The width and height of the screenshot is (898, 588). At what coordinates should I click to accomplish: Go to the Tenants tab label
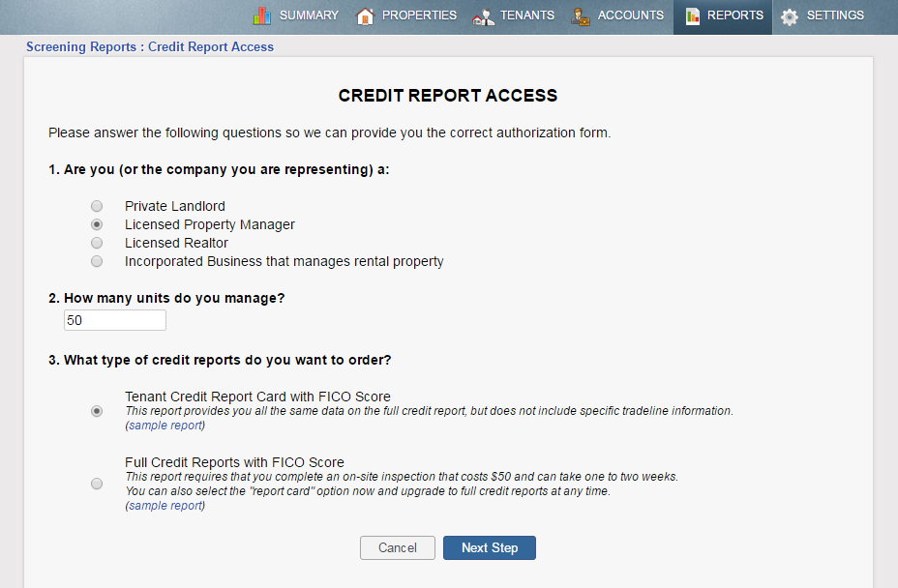pyautogui.click(x=527, y=15)
